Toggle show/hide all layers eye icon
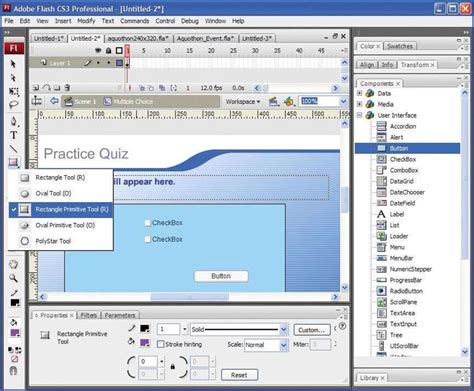 pos(98,51)
